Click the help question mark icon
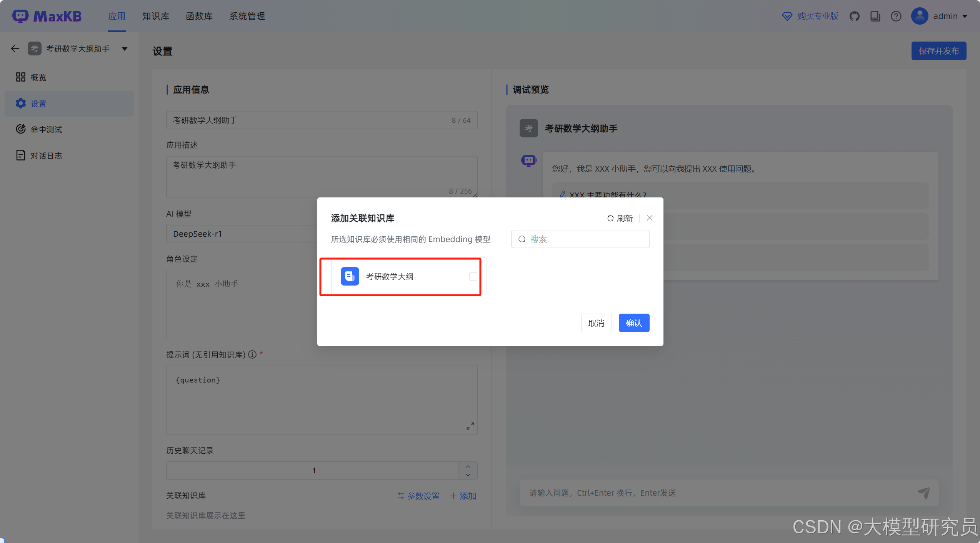 896,16
